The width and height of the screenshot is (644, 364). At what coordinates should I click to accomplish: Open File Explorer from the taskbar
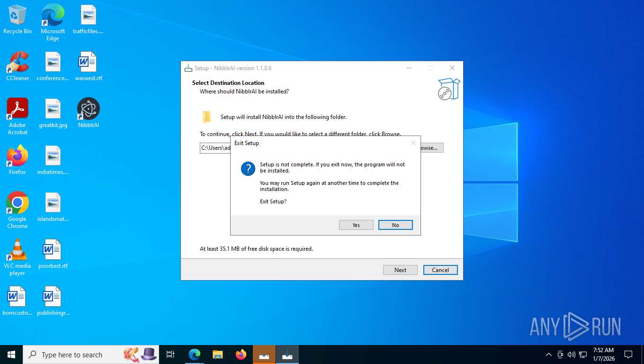point(218,355)
